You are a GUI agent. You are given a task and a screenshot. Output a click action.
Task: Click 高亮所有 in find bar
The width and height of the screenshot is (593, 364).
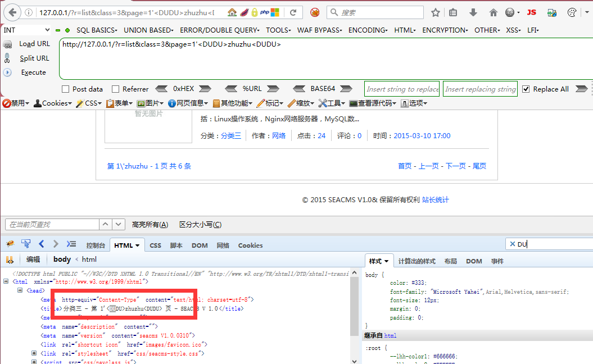click(x=150, y=225)
